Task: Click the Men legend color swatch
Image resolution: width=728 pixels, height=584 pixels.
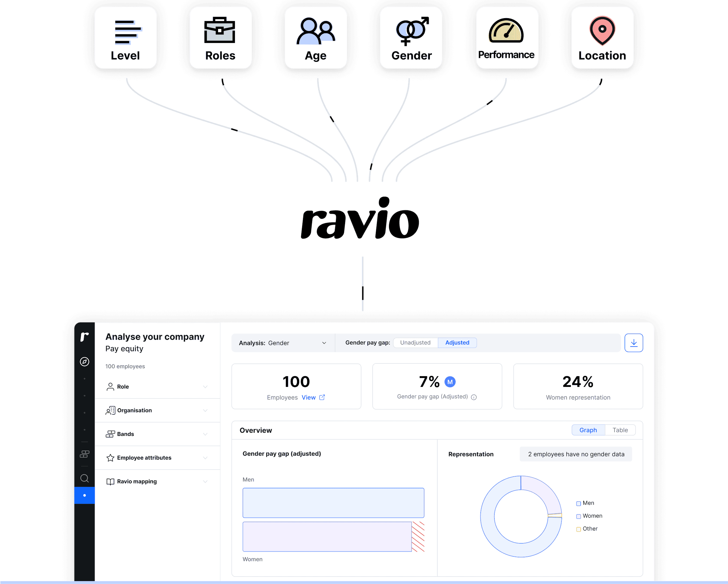Action: pyautogui.click(x=578, y=503)
